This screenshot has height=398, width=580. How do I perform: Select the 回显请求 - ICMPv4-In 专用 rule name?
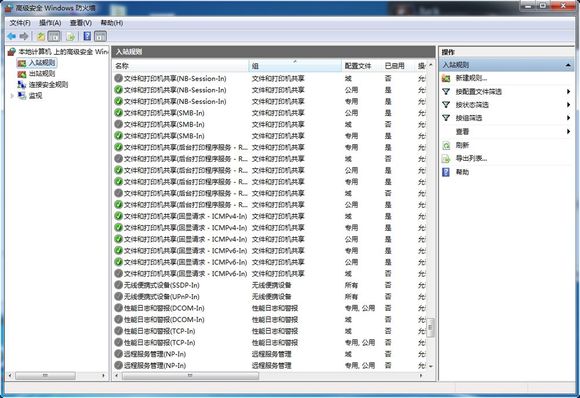click(x=185, y=228)
